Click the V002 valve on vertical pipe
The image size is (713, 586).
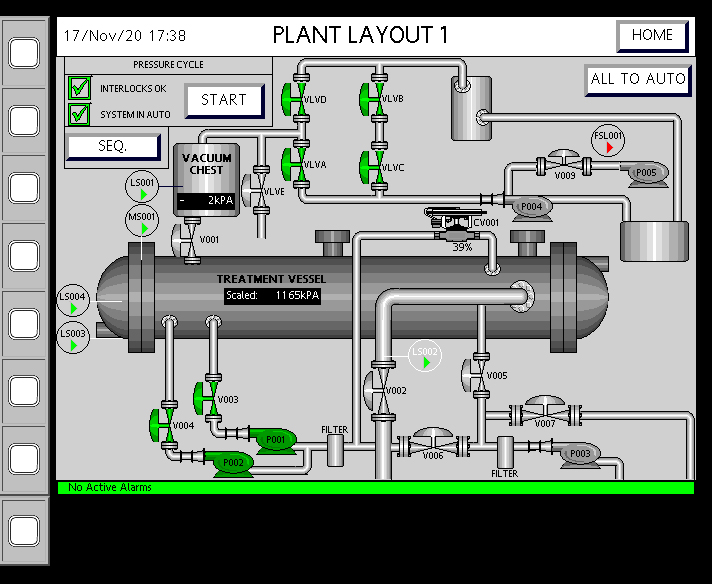[379, 389]
